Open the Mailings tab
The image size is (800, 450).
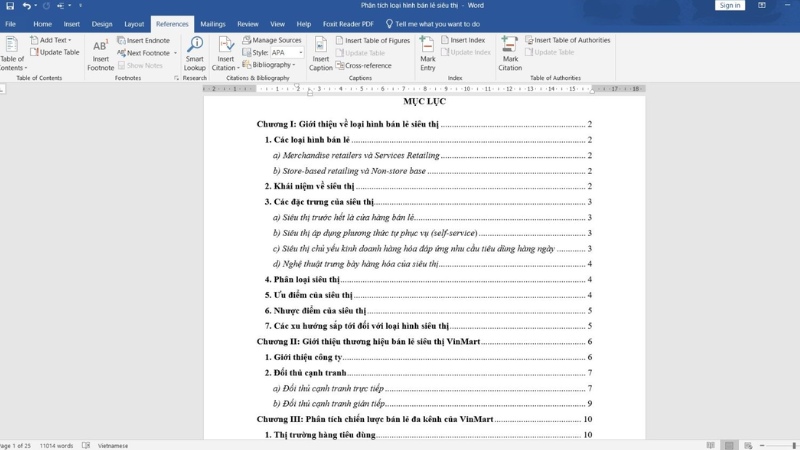tap(212, 23)
